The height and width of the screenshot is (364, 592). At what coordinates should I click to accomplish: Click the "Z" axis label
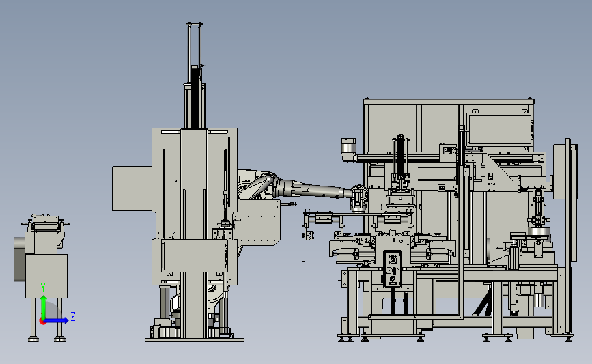pyautogui.click(x=73, y=316)
